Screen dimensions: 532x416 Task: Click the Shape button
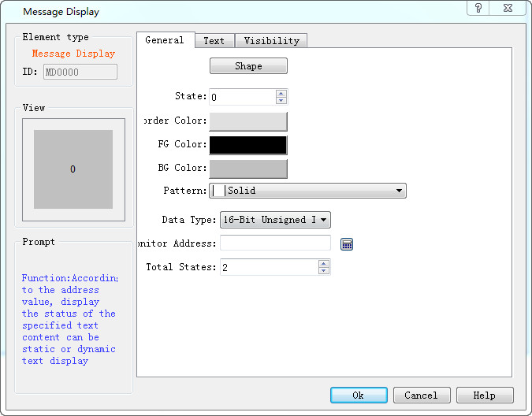click(248, 65)
